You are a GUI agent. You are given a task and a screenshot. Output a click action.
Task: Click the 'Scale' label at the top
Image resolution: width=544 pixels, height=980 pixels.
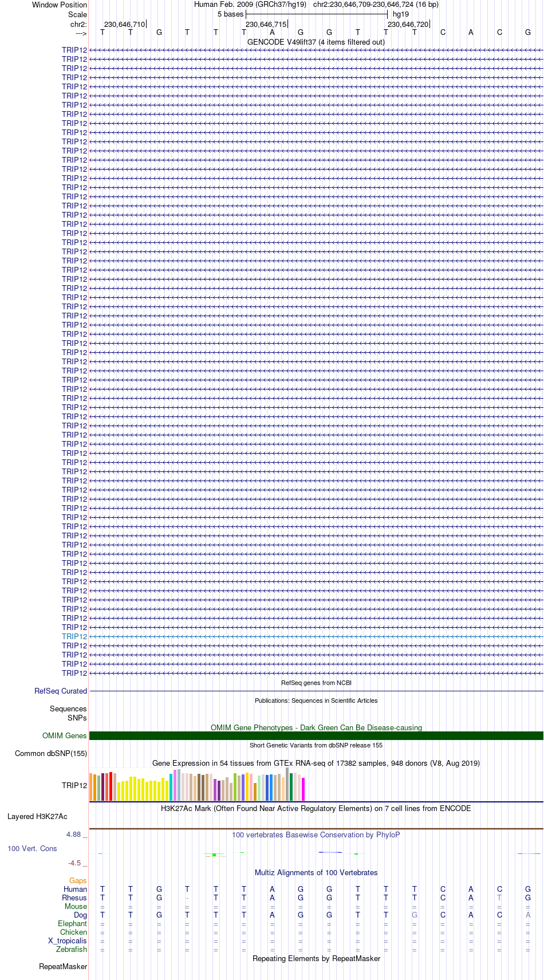(77, 14)
